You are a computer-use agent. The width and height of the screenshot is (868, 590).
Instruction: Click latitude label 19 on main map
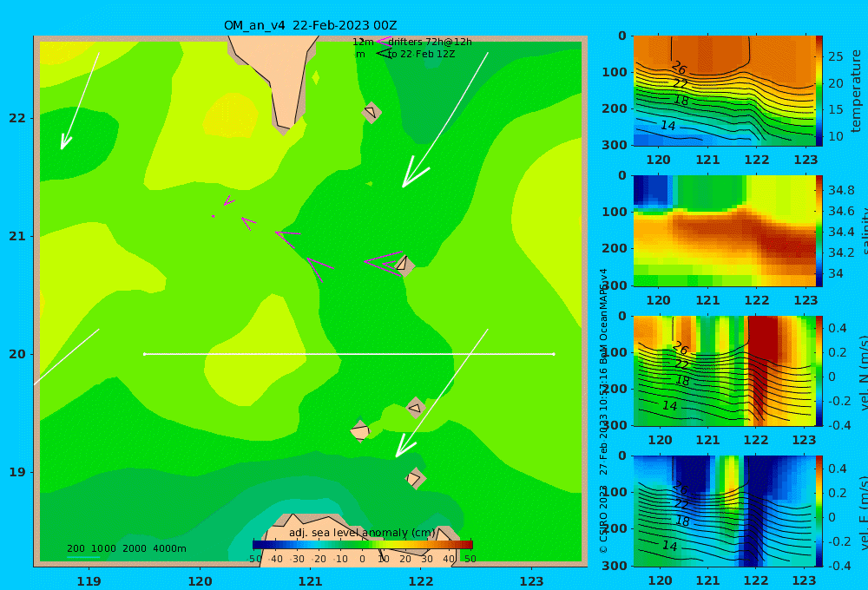pos(17,472)
